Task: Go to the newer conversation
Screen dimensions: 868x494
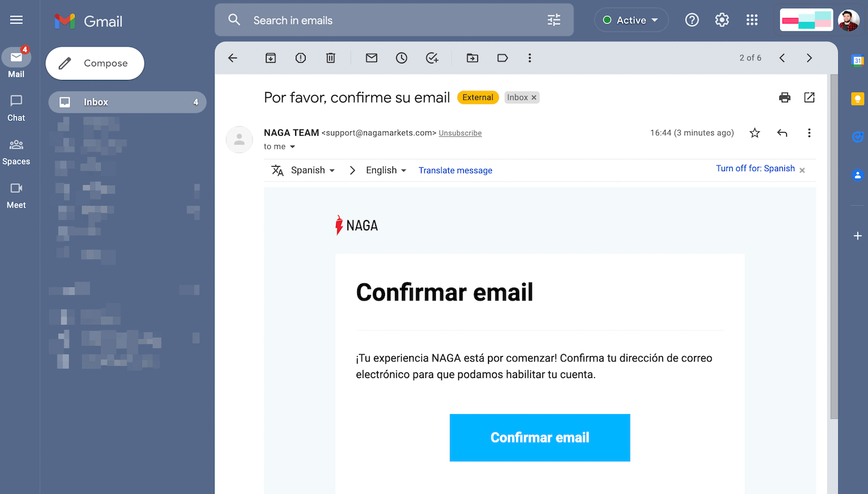Action: coord(782,58)
